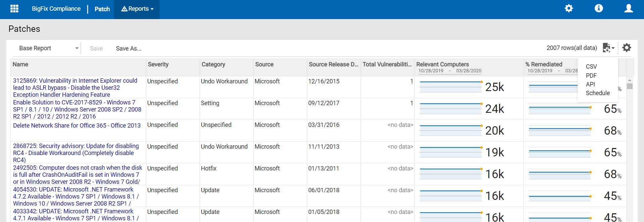
Task: Open Delete Network Share for Office 365 link
Action: tap(77, 126)
